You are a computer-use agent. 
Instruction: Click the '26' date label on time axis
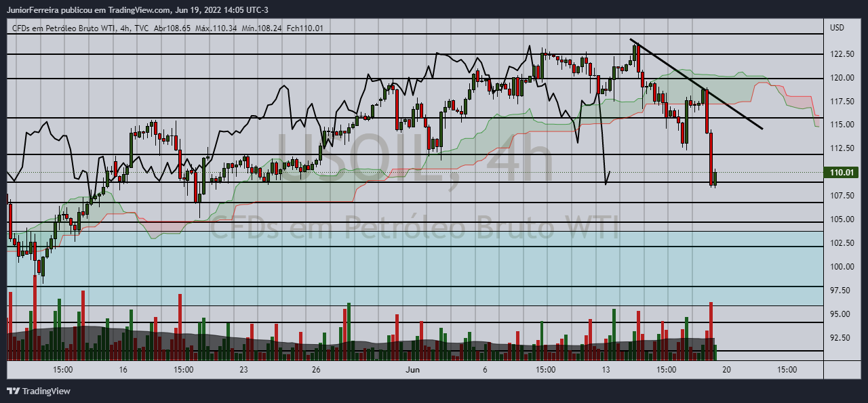(x=316, y=370)
